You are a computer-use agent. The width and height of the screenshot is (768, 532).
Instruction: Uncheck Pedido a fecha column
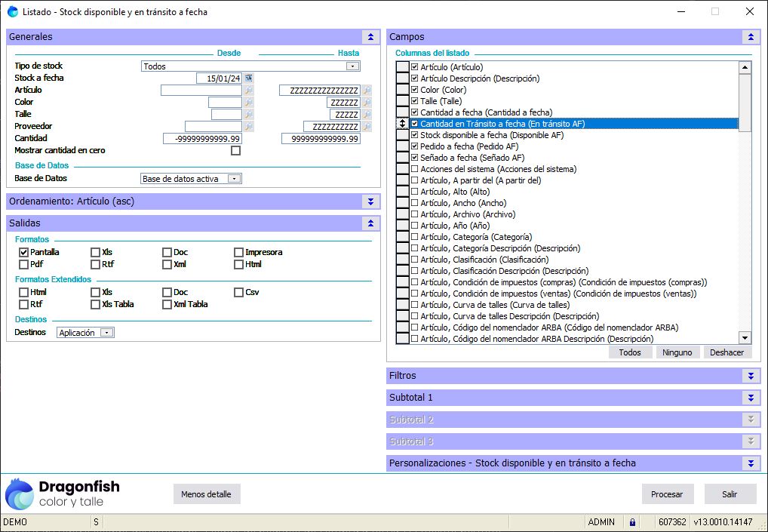pos(415,146)
